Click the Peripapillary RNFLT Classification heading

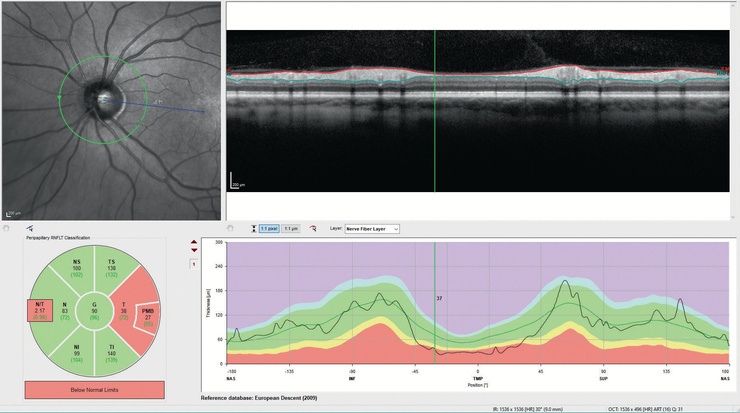pyautogui.click(x=58, y=238)
